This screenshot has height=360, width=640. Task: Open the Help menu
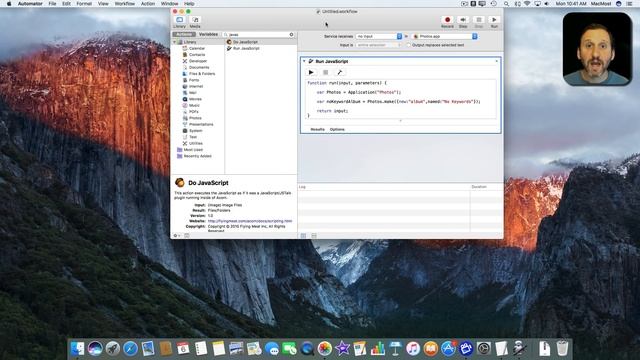coord(189,3)
